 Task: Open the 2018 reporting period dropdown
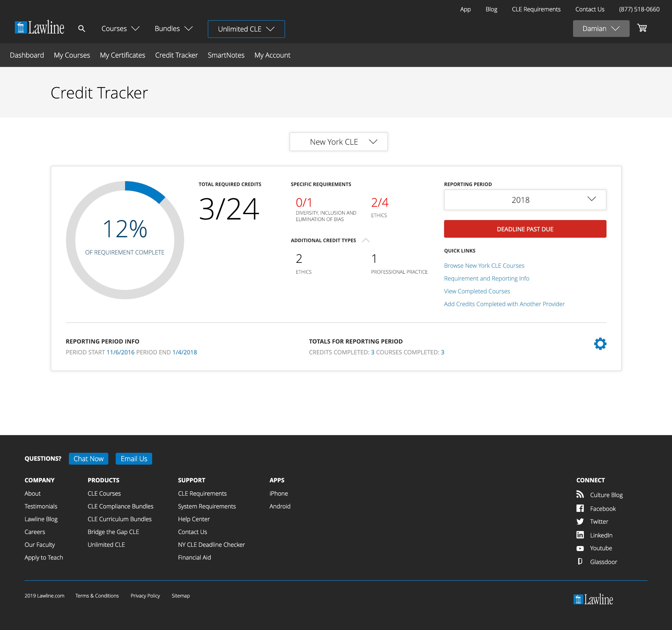click(525, 200)
